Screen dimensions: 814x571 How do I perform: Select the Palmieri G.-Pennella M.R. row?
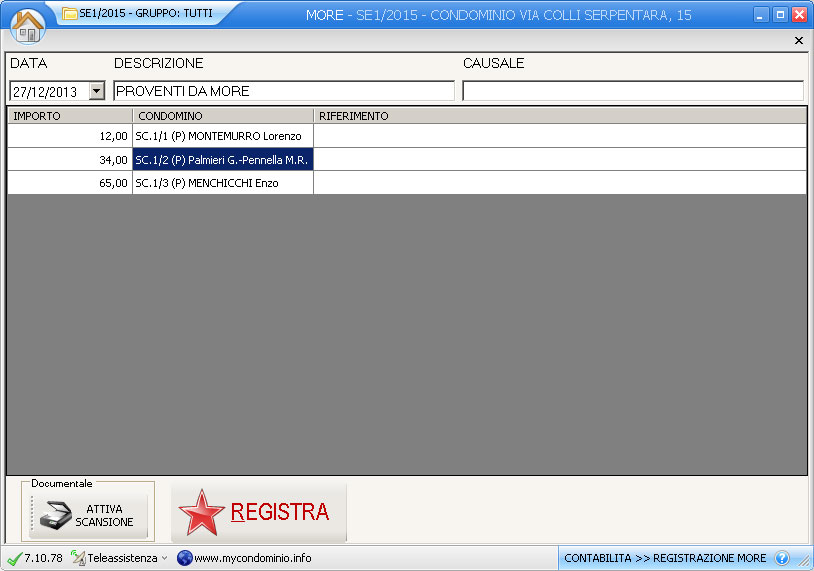click(222, 160)
